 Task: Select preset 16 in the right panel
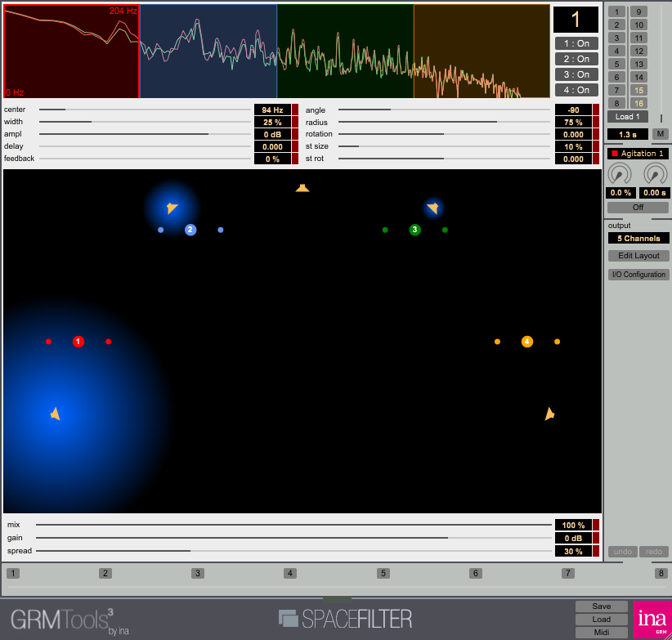638,103
